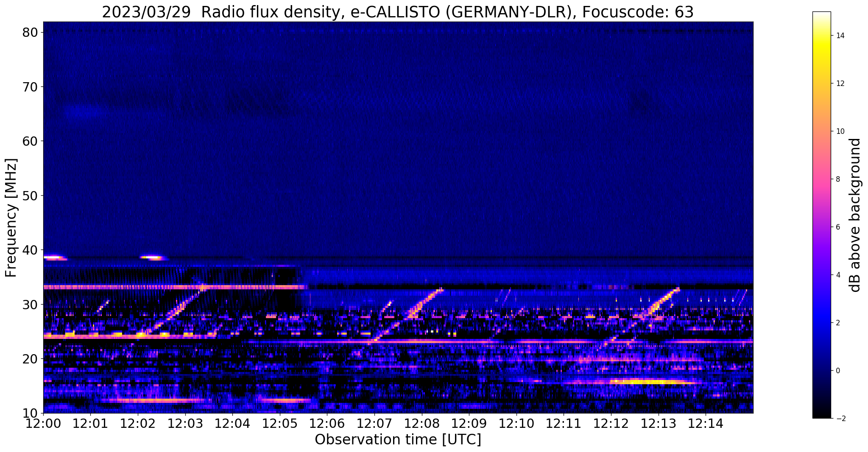The image size is (868, 452).
Task: Click the 12:02 time tick label
Action: point(138,424)
